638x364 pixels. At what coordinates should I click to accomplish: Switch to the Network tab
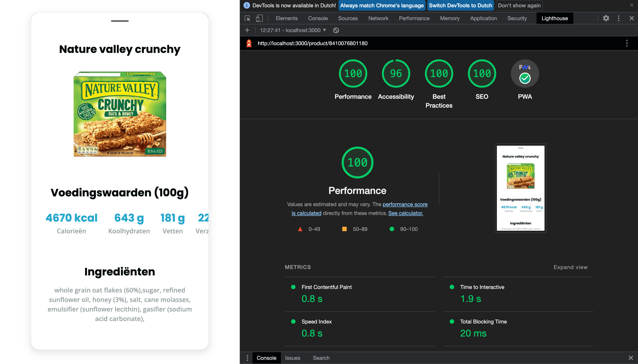(x=378, y=18)
